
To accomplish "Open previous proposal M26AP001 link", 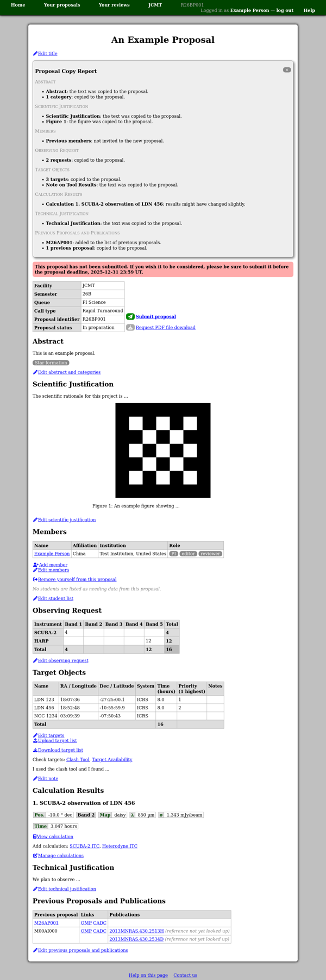I will 46,922.
